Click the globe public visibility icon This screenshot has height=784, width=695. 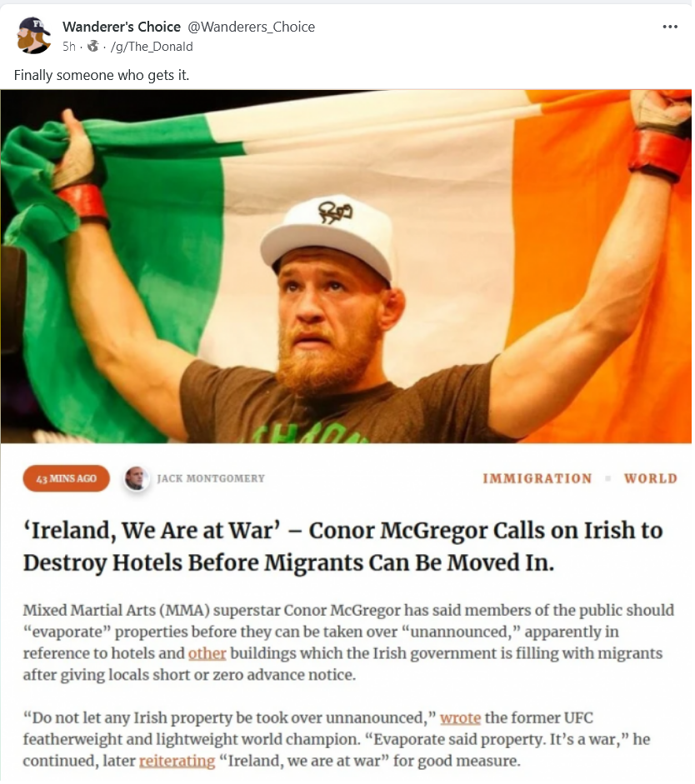[x=92, y=47]
